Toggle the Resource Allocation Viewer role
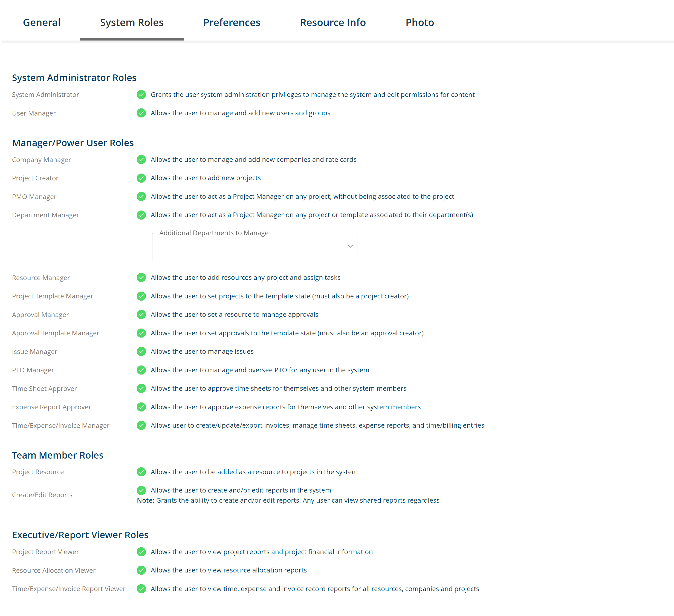Viewport: 674px width, 616px height. pyautogui.click(x=141, y=570)
